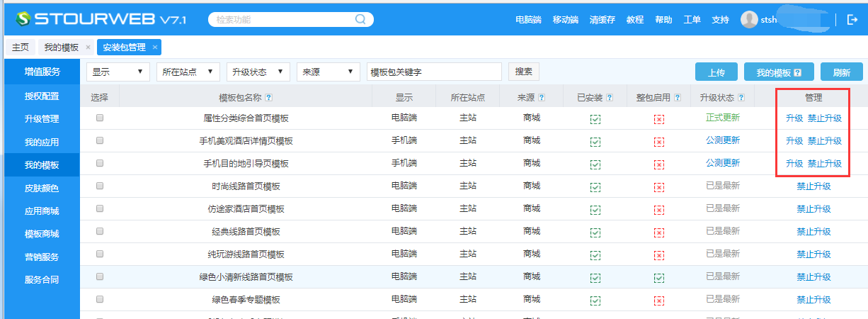Click the logout icon at top right

[x=852, y=20]
